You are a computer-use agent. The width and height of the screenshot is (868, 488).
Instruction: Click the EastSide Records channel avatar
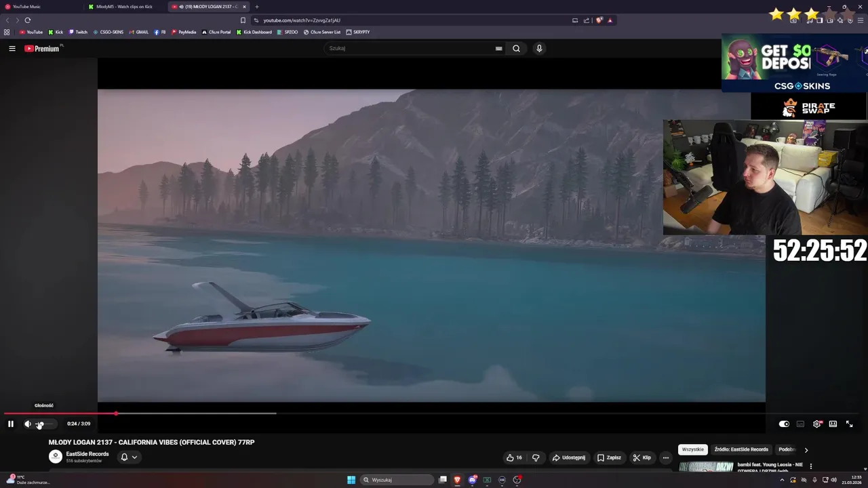point(56,457)
